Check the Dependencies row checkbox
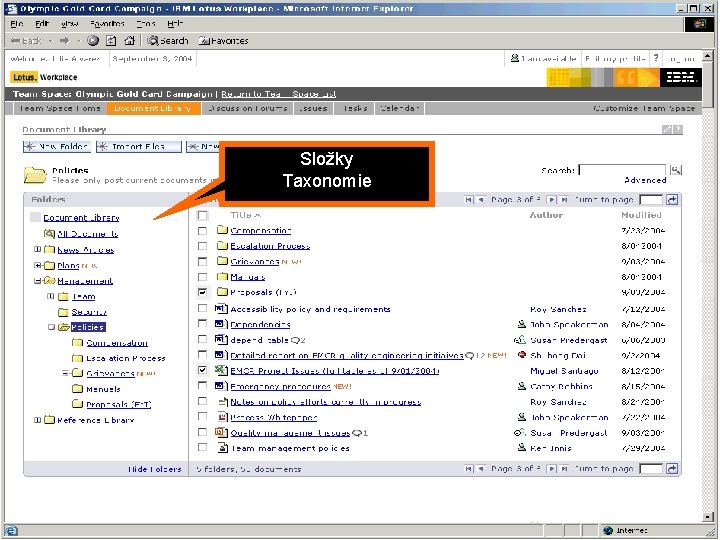This screenshot has height=540, width=720. 202,324
